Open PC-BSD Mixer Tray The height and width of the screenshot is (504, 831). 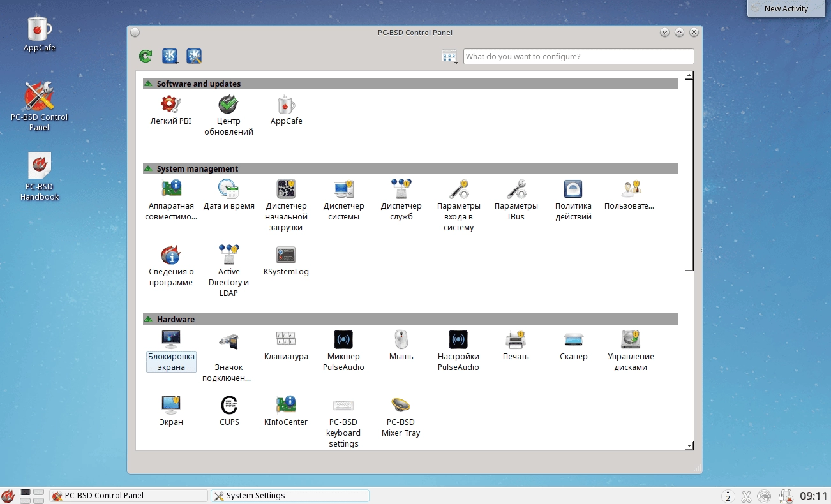(401, 417)
